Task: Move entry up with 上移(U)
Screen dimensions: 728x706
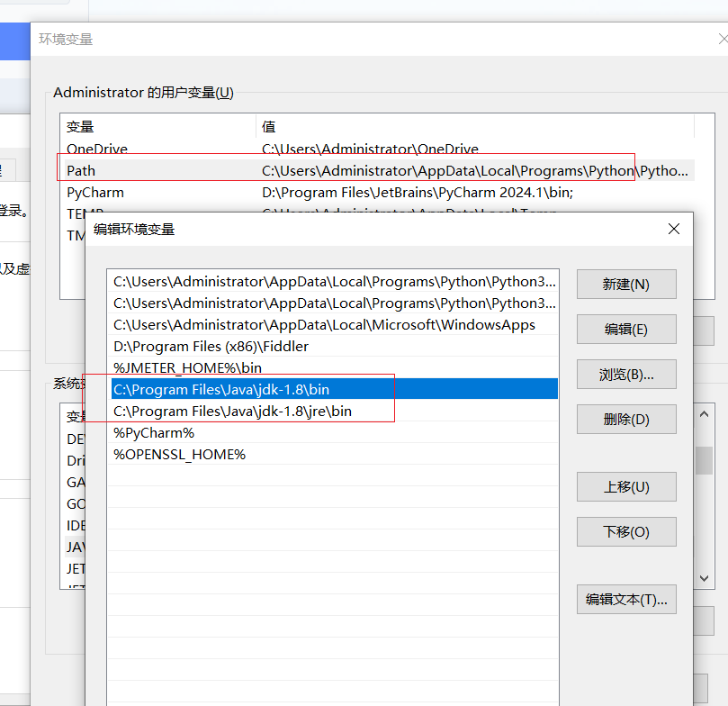Action: 625,487
